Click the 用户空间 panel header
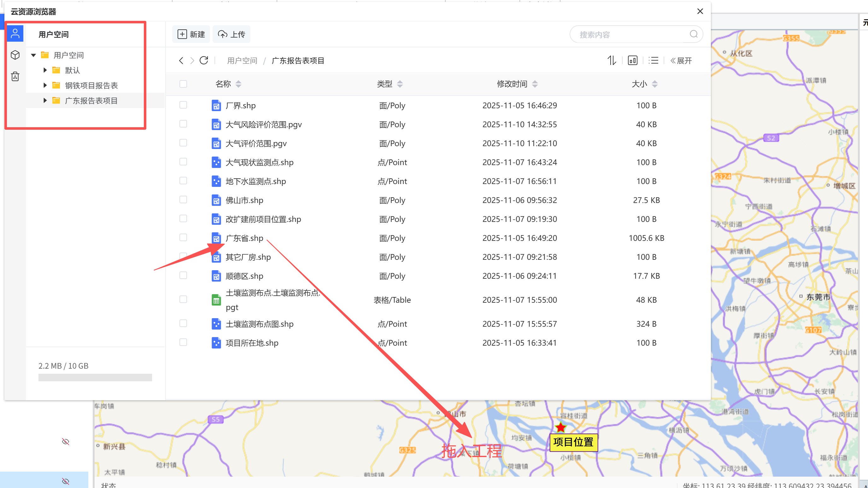Screen dimensions: 868x488 tap(54, 34)
